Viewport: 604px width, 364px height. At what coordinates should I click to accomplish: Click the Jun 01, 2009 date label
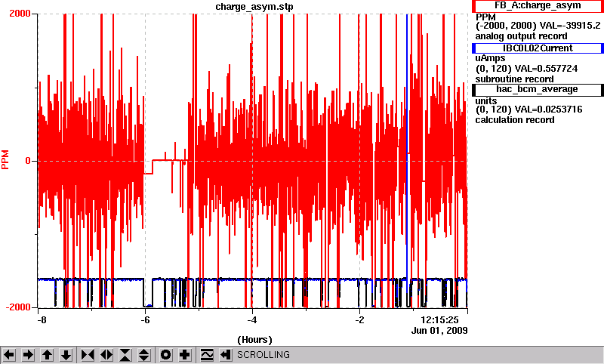coord(439,331)
